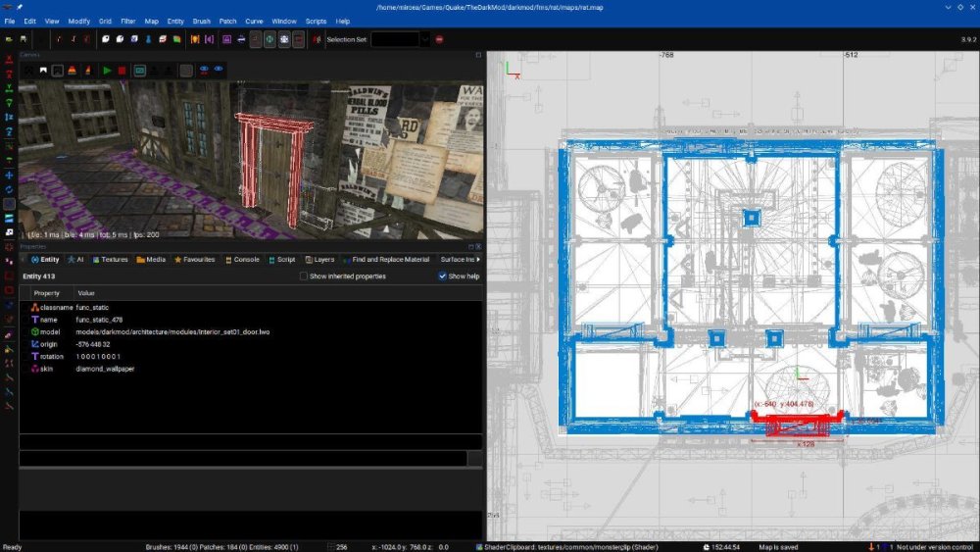Select the striped blue clipper tool icon
980x552 pixels.
click(9, 219)
